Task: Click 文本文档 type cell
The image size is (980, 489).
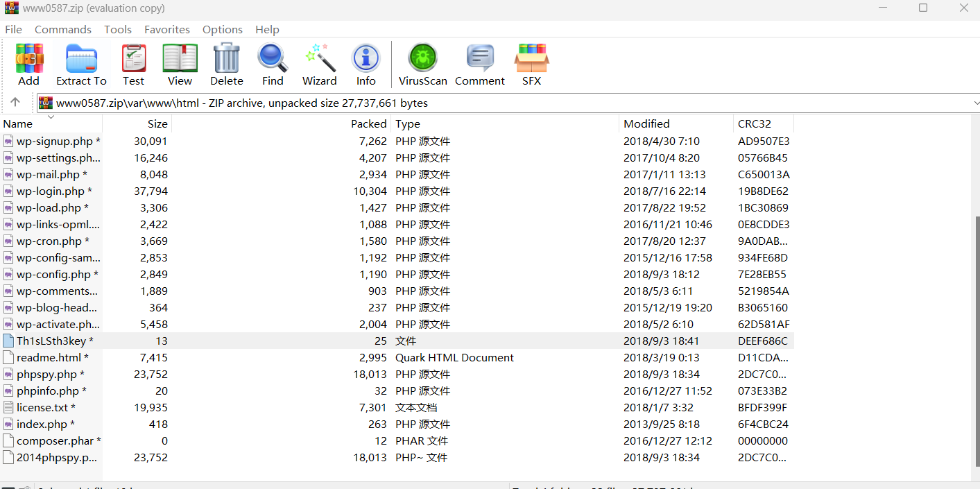Action: click(x=416, y=407)
